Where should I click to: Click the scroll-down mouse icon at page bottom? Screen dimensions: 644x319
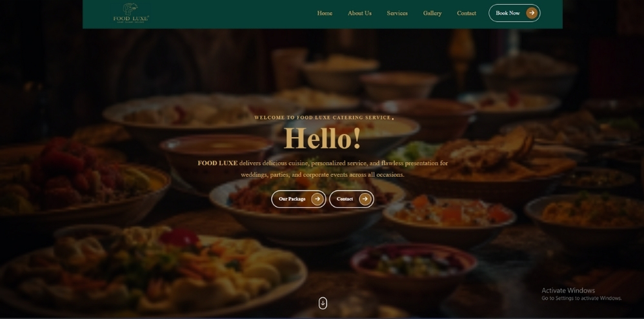[323, 304]
